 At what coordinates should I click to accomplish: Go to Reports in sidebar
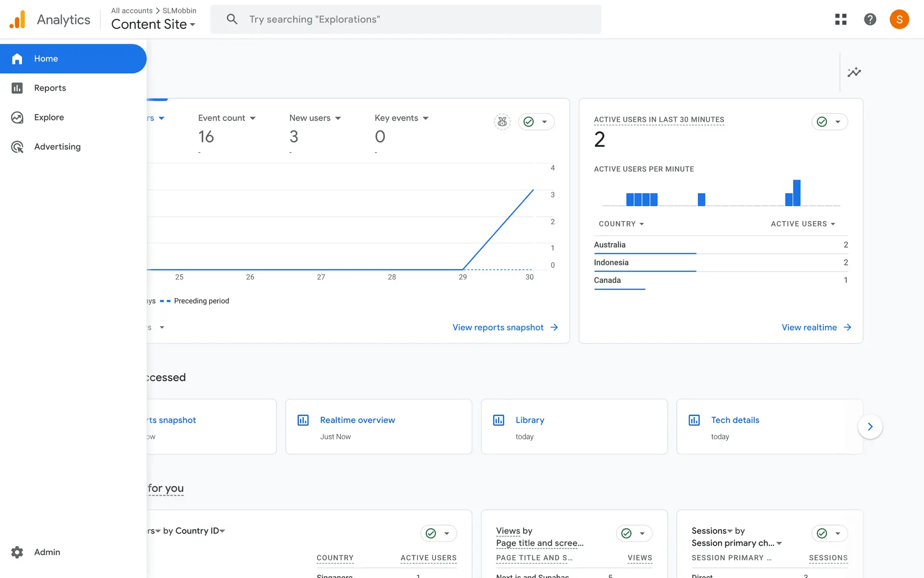50,88
